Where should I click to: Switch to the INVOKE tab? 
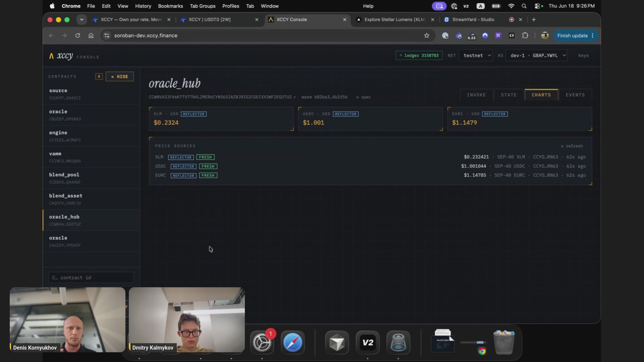point(476,95)
